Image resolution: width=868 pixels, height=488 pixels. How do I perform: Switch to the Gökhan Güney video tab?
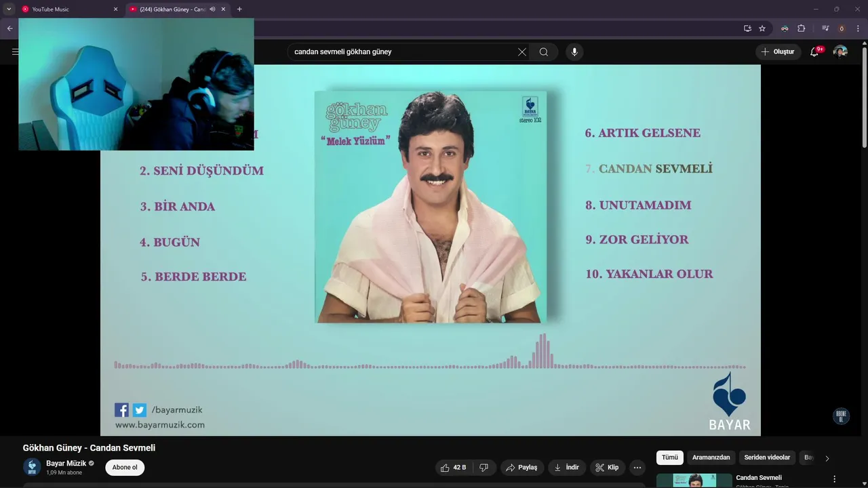click(178, 9)
